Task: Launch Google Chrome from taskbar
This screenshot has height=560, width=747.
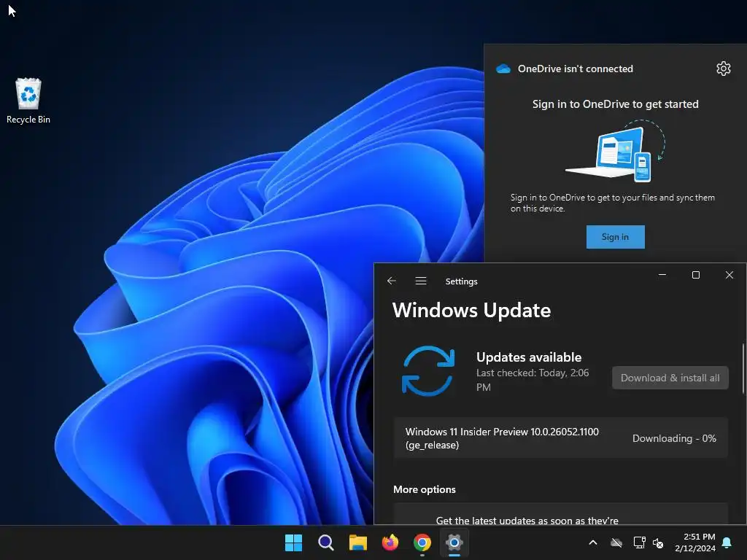Action: 422,542
